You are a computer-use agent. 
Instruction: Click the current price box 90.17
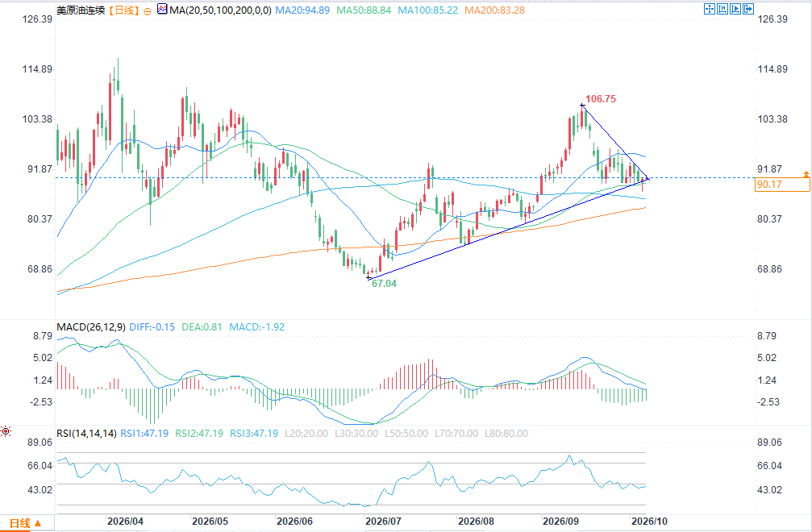(782, 185)
